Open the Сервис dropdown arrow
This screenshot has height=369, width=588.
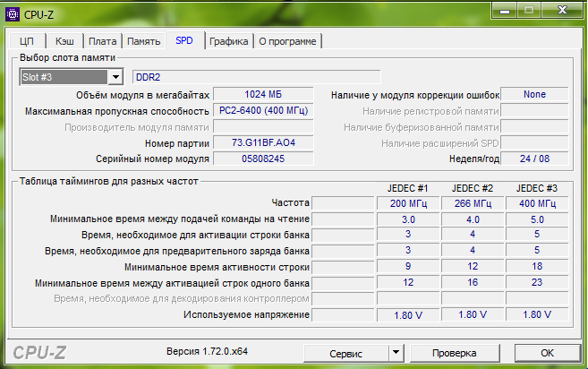point(396,353)
